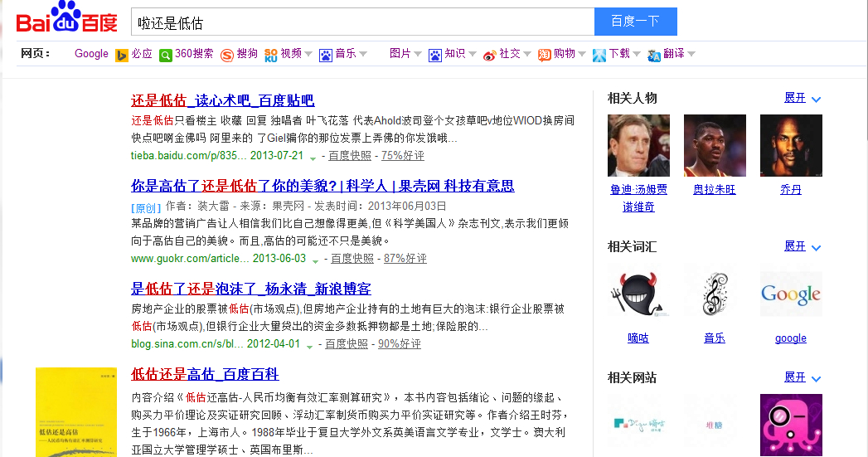Click the 百度一下 search button
The image size is (868, 457).
tap(636, 22)
